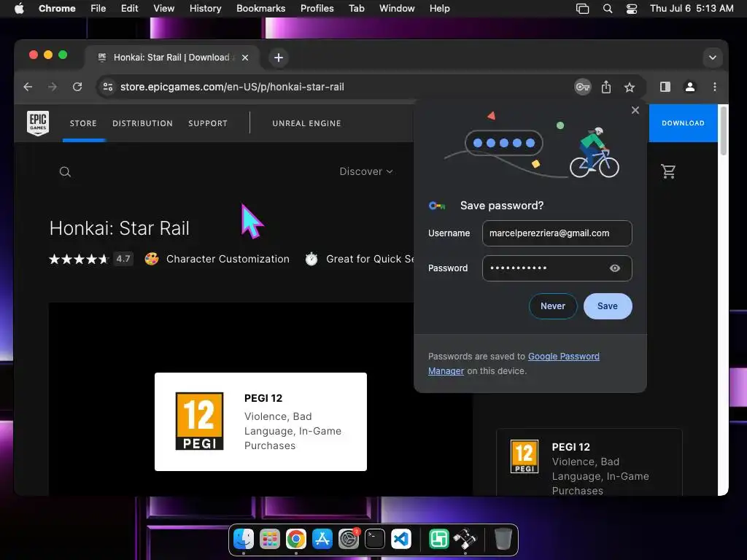Expand the tab search chevron
Screen dimensions: 747x560
(x=712, y=58)
